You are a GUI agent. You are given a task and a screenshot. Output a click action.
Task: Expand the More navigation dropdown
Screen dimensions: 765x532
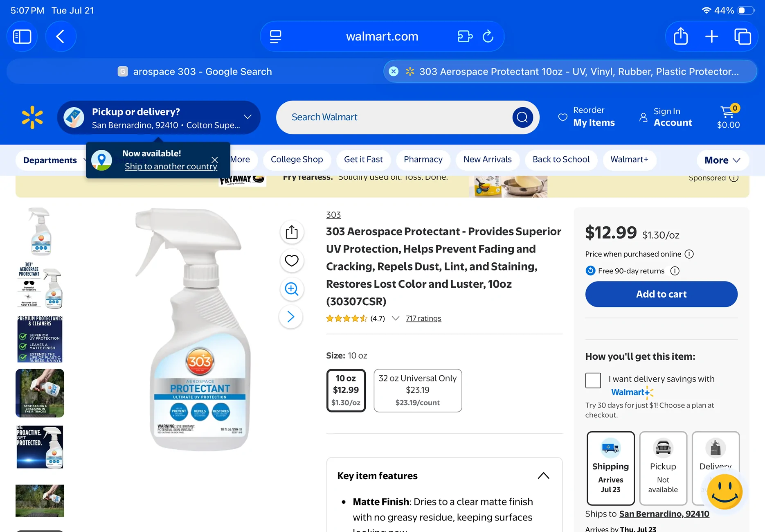(722, 160)
